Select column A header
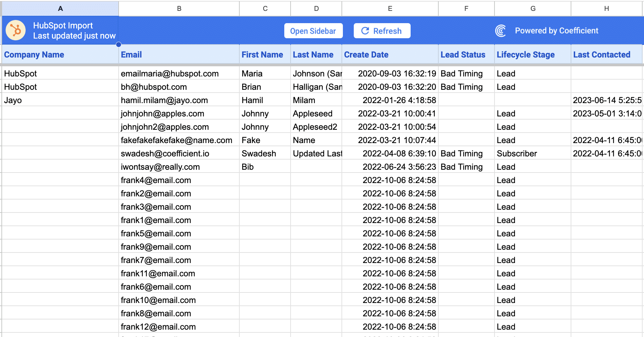Screen dimensions: 644x337 tap(60, 8)
